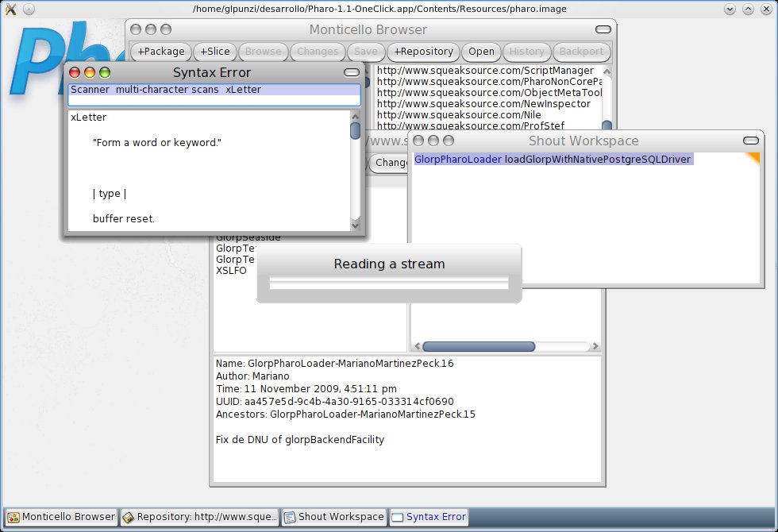This screenshot has width=778, height=532.
Task: Click the Name: GlorpPharoLoader-MarianoMartinezPeck.16 line
Action: tap(334, 364)
